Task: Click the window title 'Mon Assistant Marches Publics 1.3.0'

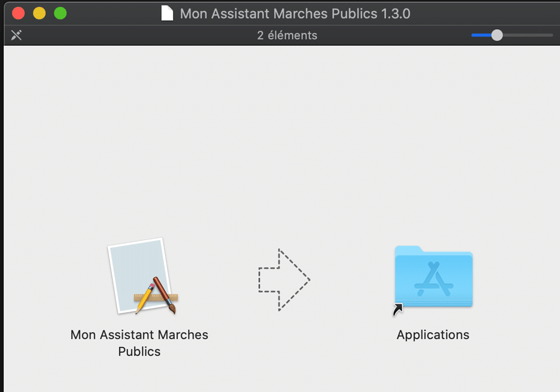Action: pyautogui.click(x=295, y=13)
